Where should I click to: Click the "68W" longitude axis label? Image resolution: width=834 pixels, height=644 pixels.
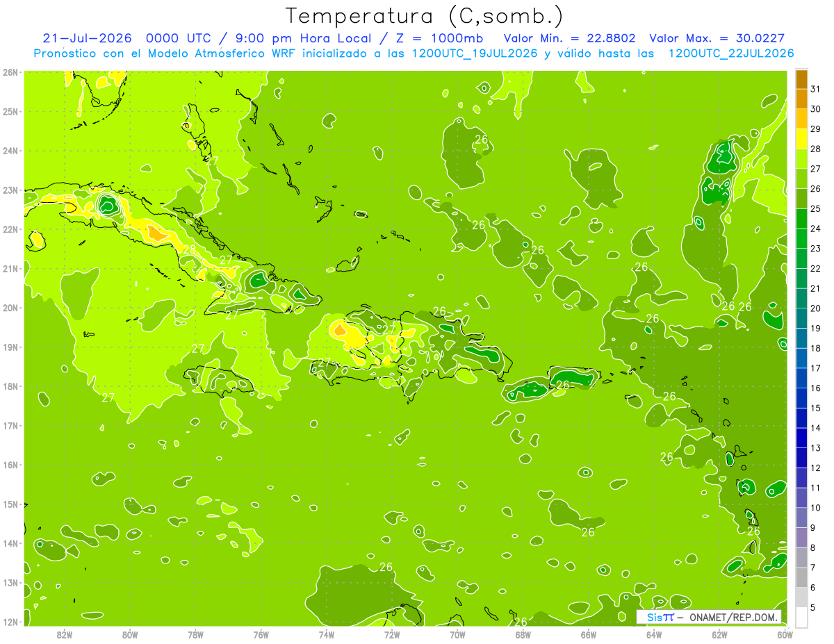523,634
